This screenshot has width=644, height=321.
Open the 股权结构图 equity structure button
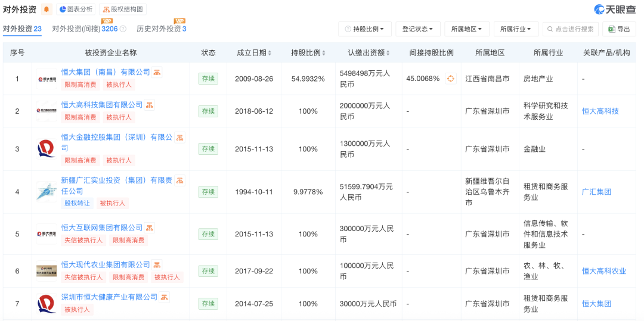pyautogui.click(x=123, y=9)
